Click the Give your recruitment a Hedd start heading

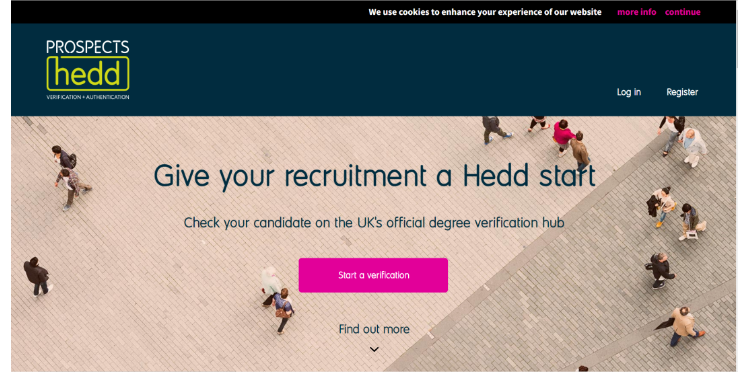coord(375,176)
